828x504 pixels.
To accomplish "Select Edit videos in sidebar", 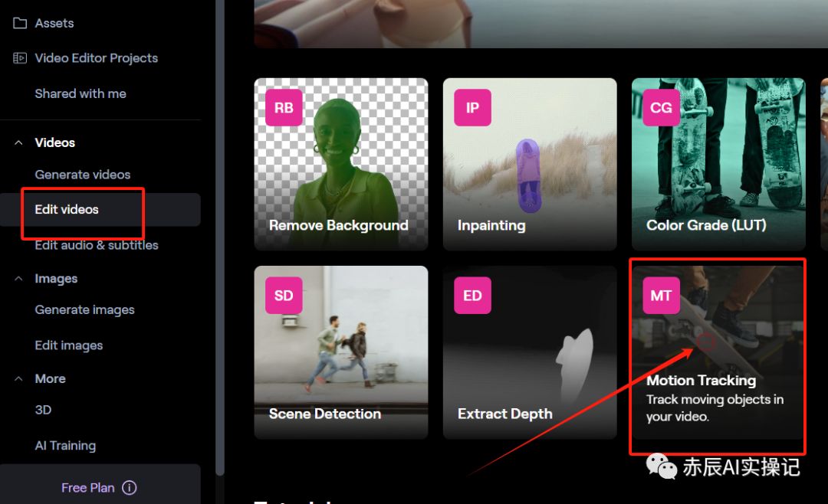I will coord(100,210).
